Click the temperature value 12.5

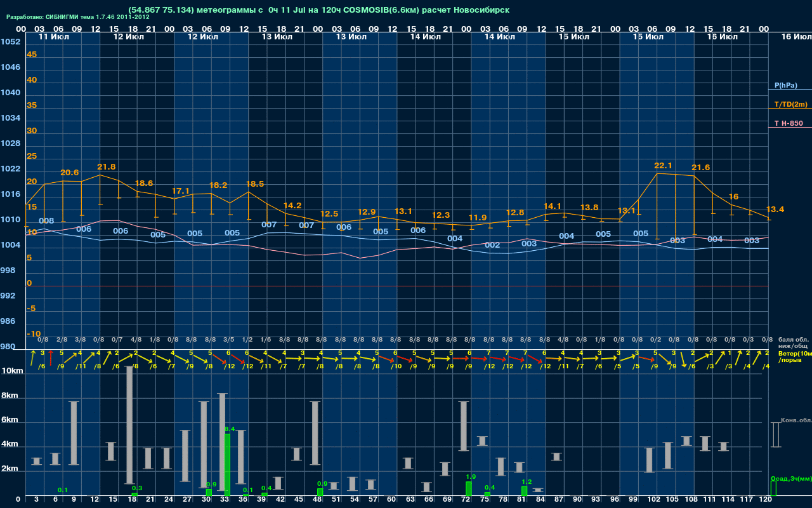coord(330,214)
